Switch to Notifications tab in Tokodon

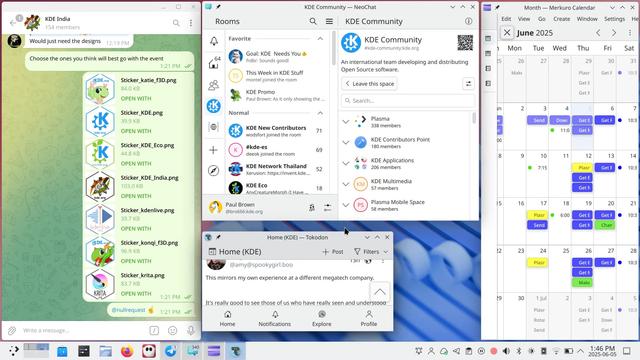click(275, 318)
